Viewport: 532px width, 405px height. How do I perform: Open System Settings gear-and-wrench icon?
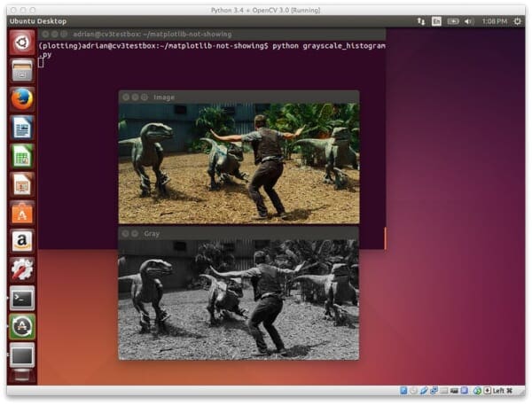tap(22, 269)
